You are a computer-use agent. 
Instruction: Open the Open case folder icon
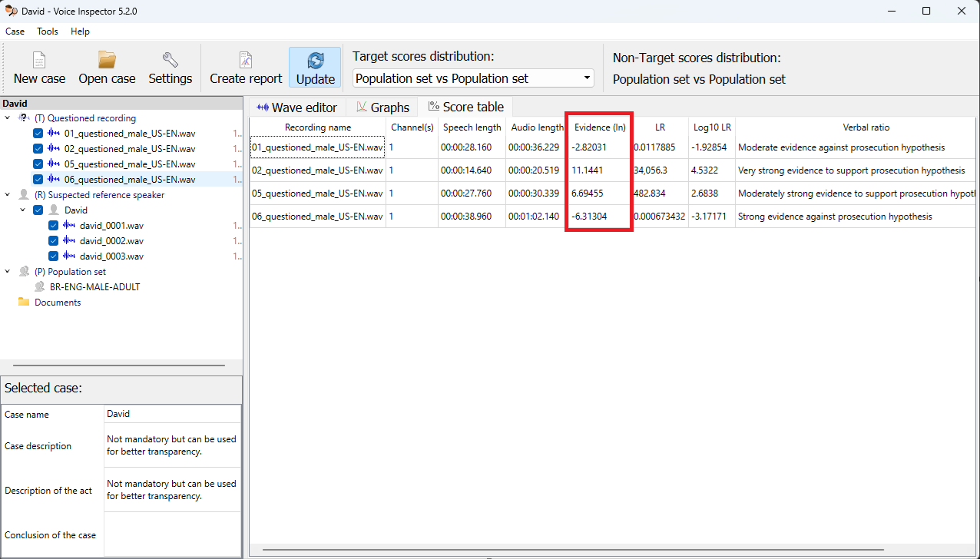[x=107, y=60]
